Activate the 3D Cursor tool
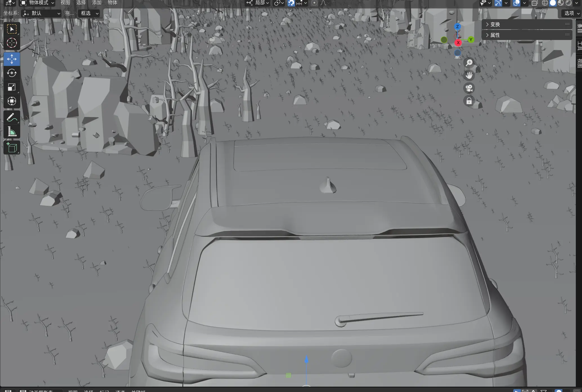582x392 pixels. pyautogui.click(x=12, y=43)
